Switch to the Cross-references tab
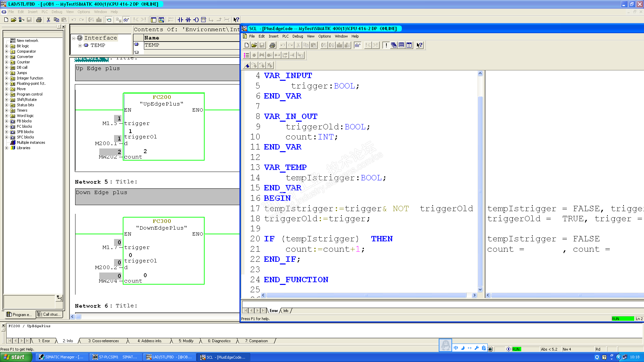 [103, 341]
